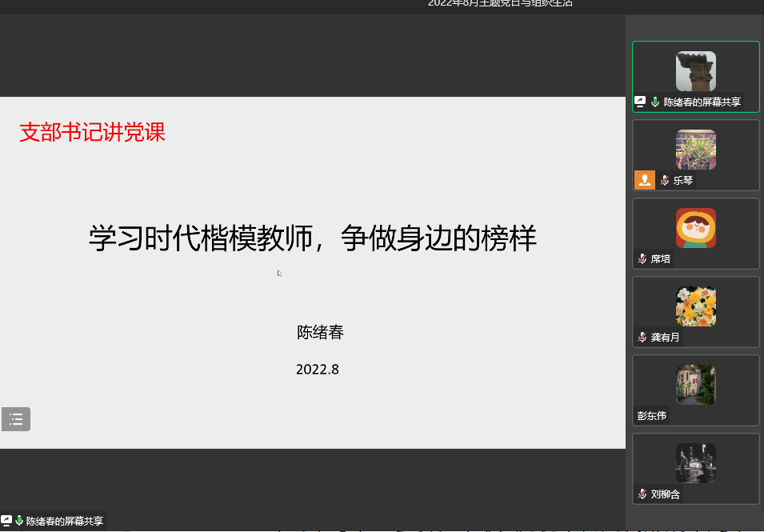The image size is (764, 532).
Task: Select 刘柳含's black-and-white city avatar
Action: (695, 463)
